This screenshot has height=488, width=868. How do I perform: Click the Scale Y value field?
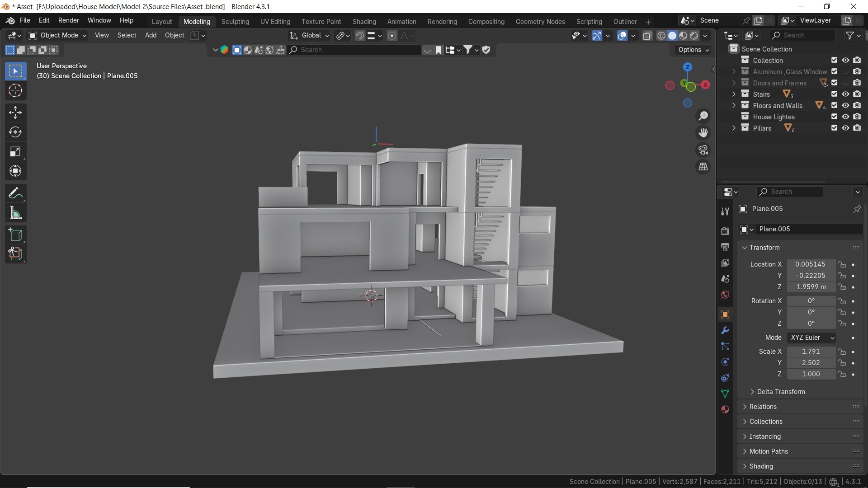click(x=811, y=363)
